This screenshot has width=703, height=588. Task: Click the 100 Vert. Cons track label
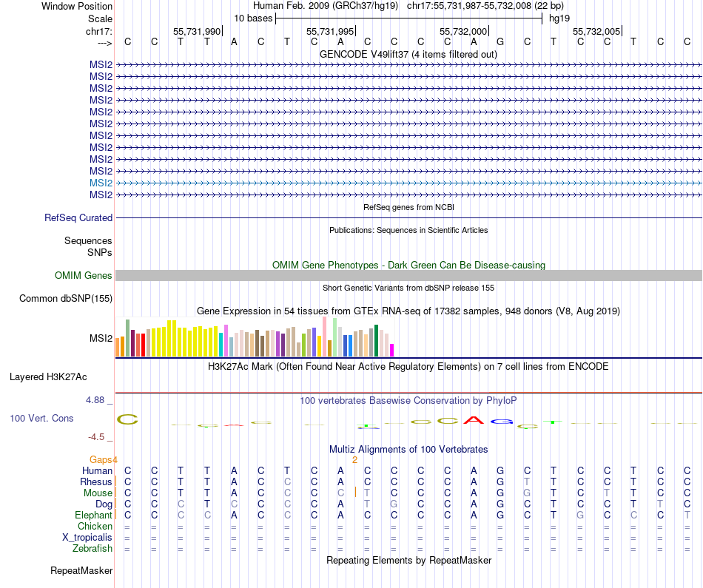pyautogui.click(x=41, y=418)
